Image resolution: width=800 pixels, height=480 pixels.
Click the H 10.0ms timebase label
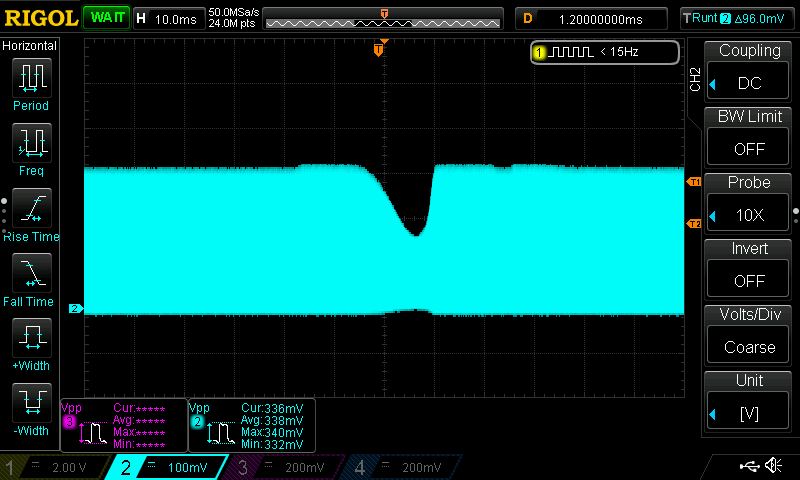pos(167,18)
